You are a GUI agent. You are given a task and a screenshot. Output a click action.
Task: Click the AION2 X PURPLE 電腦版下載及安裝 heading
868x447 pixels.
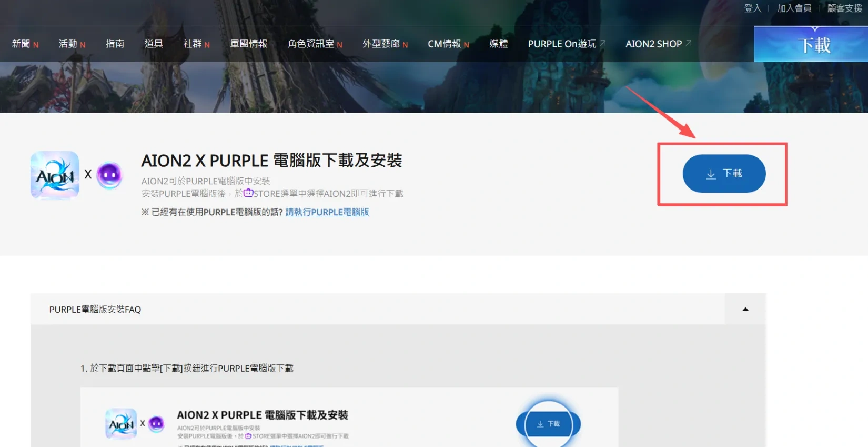(271, 161)
